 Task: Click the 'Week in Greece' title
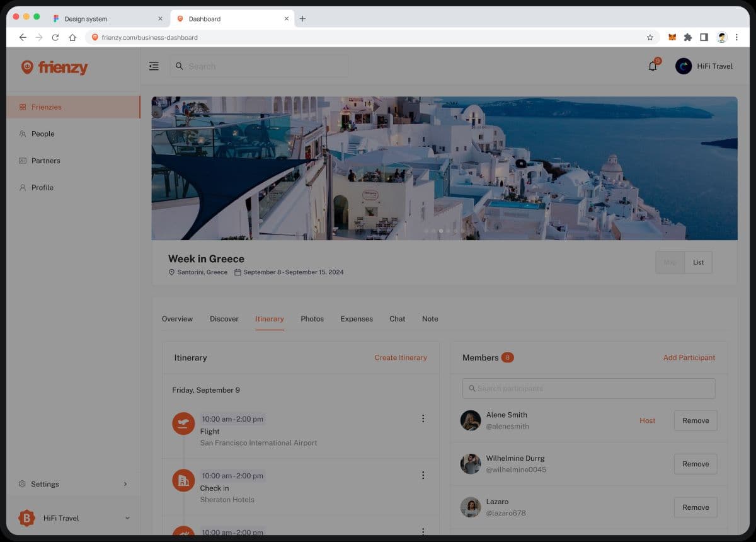206,258
